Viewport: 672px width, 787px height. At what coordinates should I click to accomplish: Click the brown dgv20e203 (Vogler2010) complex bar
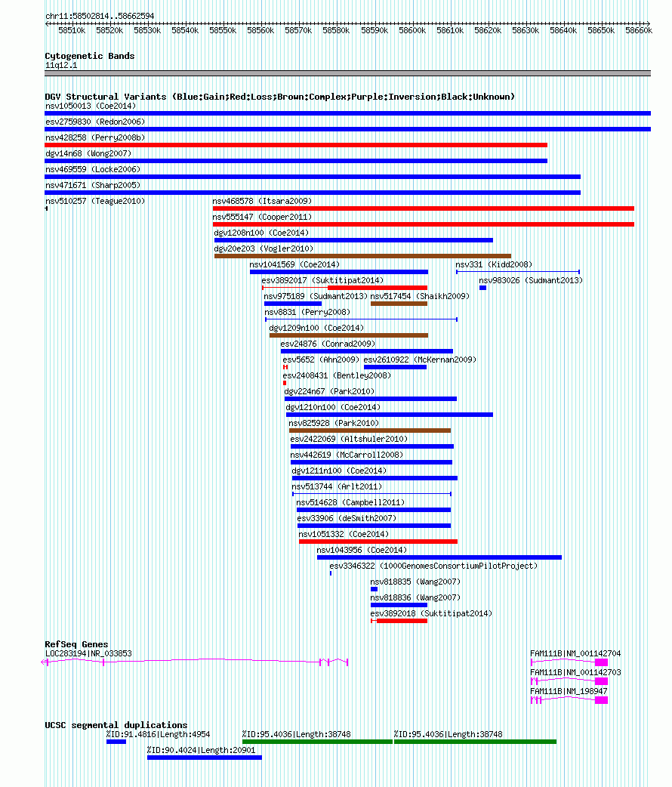pos(362,256)
